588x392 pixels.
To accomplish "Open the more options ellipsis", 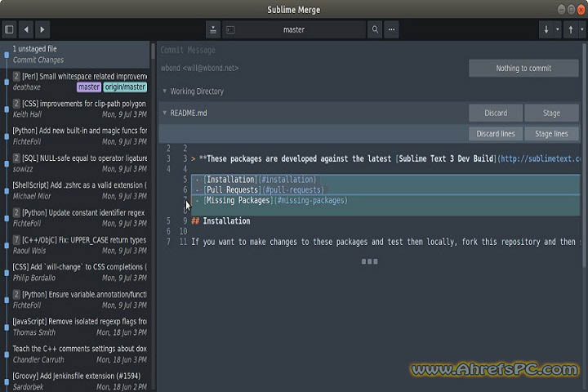I will tap(391, 29).
